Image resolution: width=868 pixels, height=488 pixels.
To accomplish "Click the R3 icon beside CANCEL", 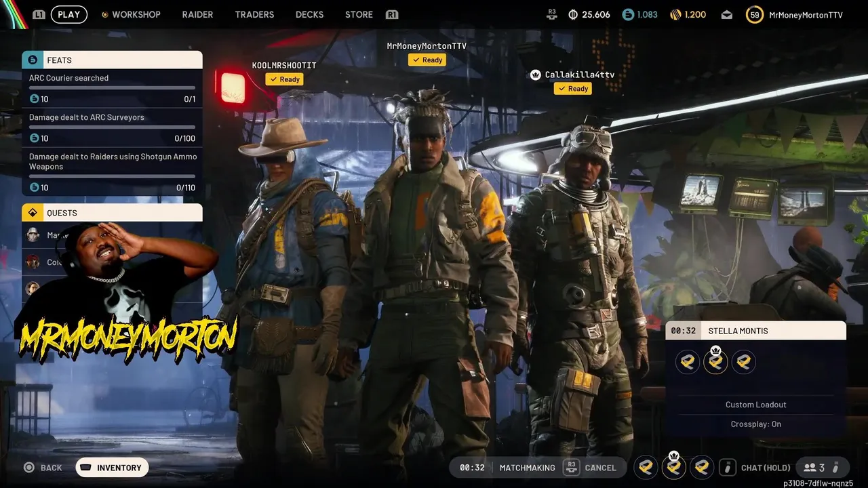I will (x=572, y=467).
